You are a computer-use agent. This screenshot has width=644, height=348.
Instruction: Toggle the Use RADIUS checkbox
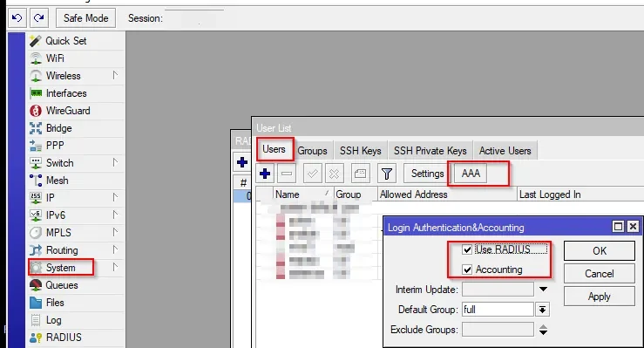point(467,249)
